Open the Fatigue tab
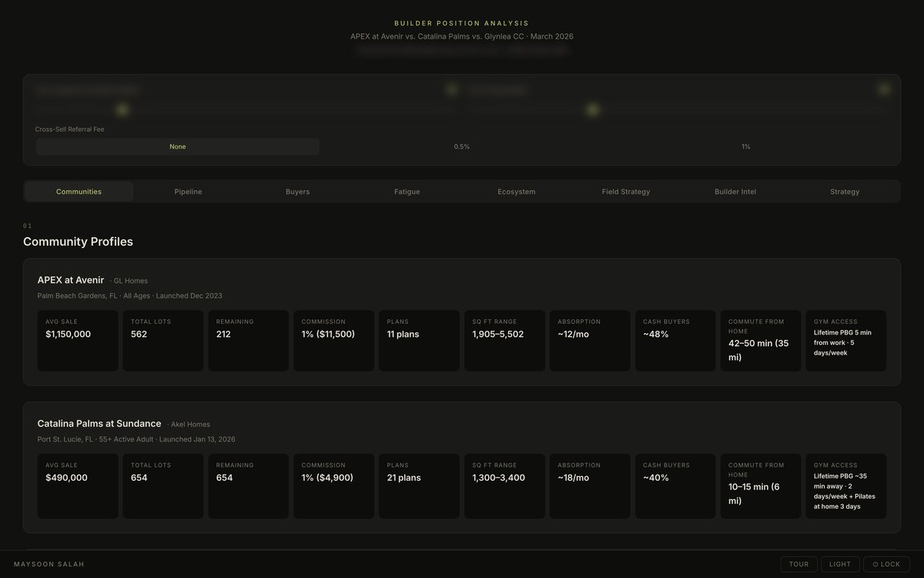This screenshot has width=924, height=578. pos(407,192)
